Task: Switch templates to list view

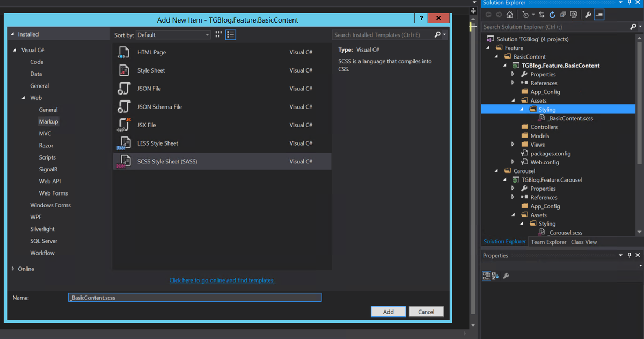Action: [x=231, y=34]
